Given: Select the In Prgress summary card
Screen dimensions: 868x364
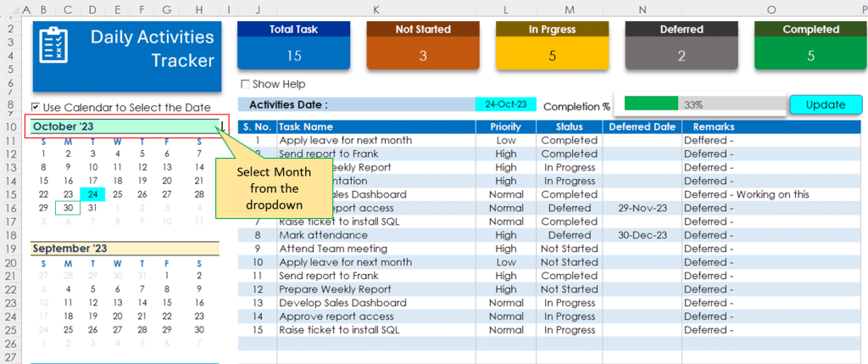Looking at the screenshot, I should (x=553, y=46).
